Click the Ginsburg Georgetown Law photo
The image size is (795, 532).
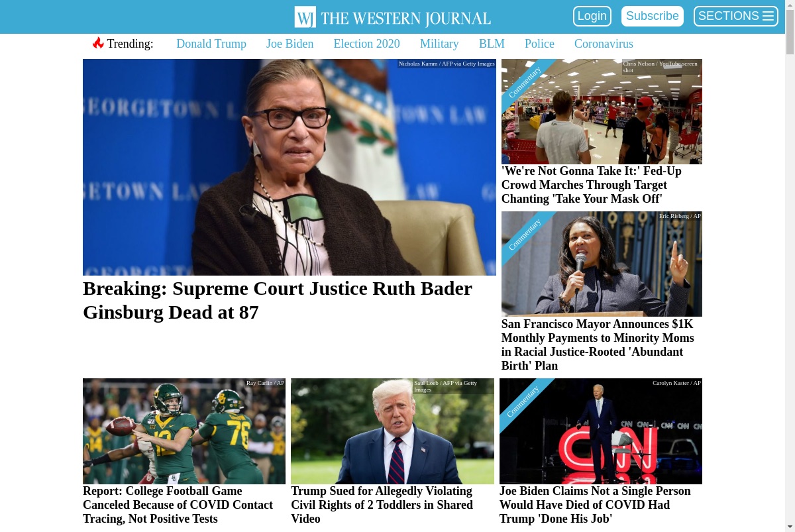pyautogui.click(x=290, y=167)
